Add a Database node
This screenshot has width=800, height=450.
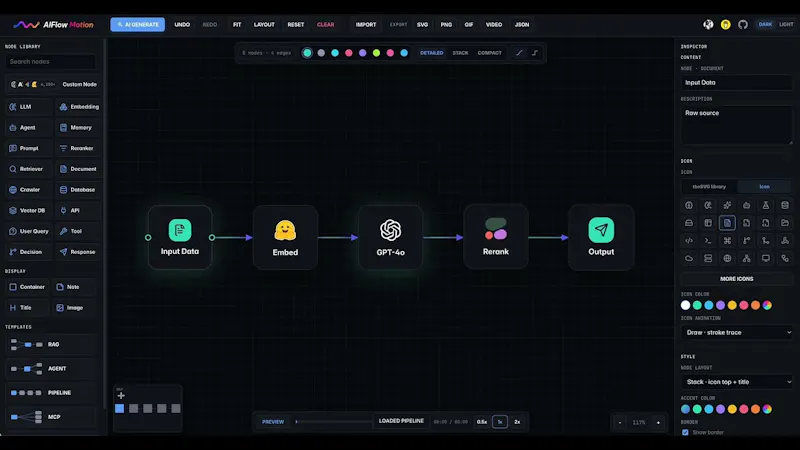pyautogui.click(x=79, y=189)
